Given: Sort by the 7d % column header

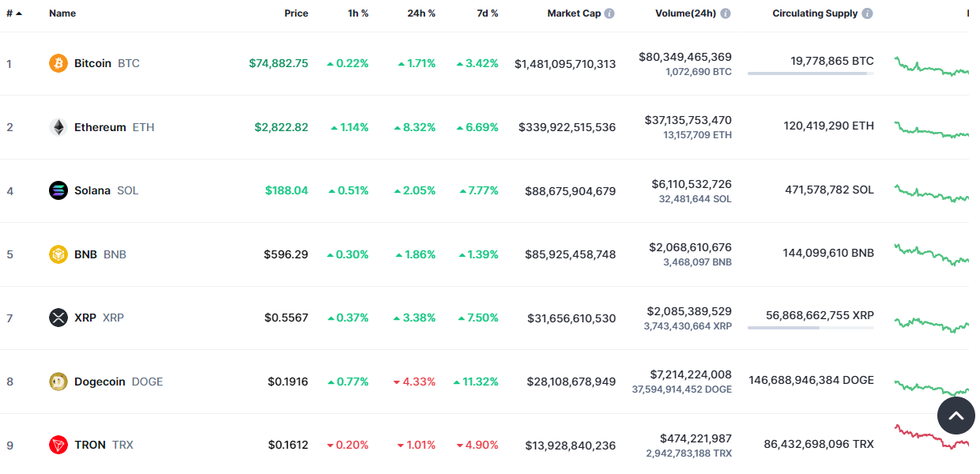Looking at the screenshot, I should pyautogui.click(x=488, y=13).
